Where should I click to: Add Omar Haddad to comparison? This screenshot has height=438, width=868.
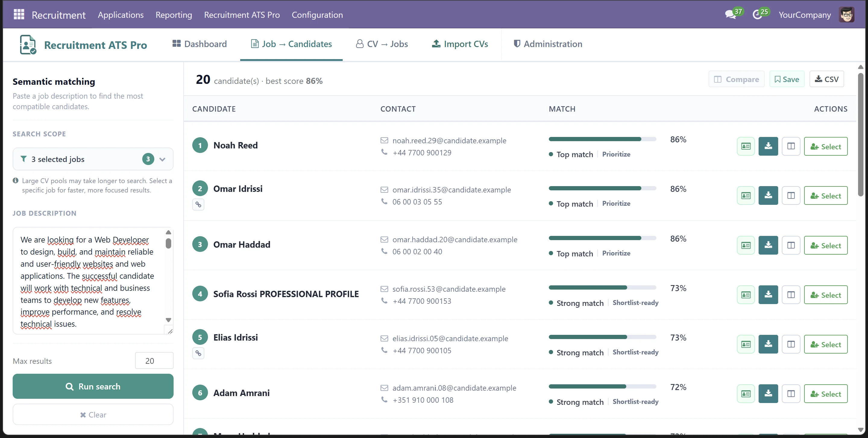pos(791,245)
